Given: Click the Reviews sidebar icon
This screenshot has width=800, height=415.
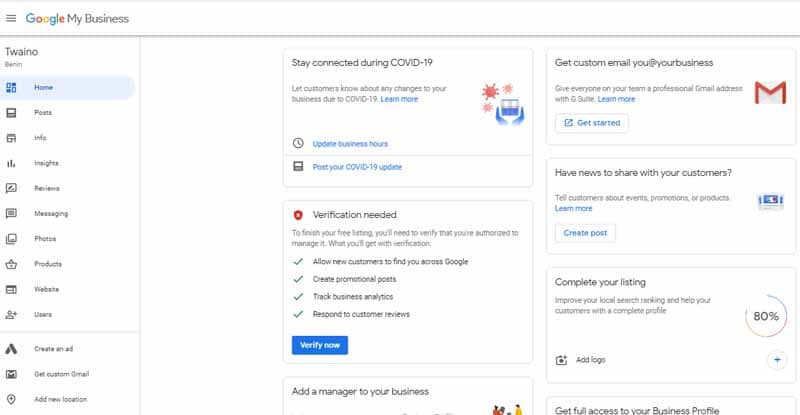Looking at the screenshot, I should (11, 188).
